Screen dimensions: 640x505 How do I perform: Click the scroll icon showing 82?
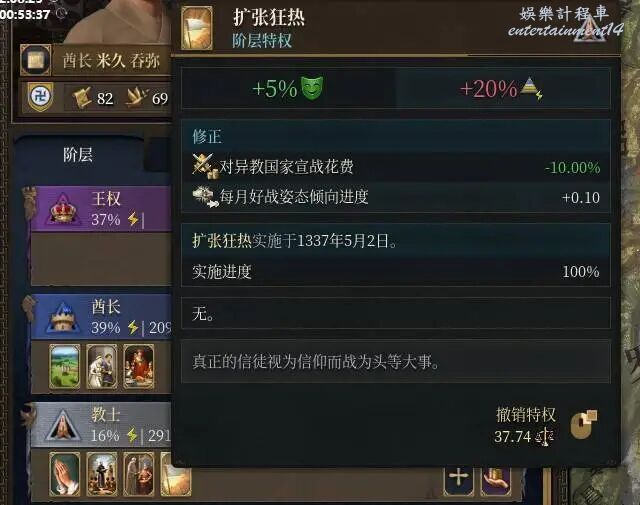tap(82, 98)
